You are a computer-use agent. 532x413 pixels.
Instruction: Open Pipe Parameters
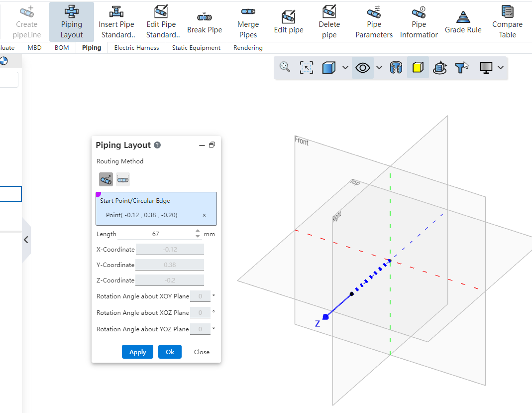pyautogui.click(x=374, y=21)
